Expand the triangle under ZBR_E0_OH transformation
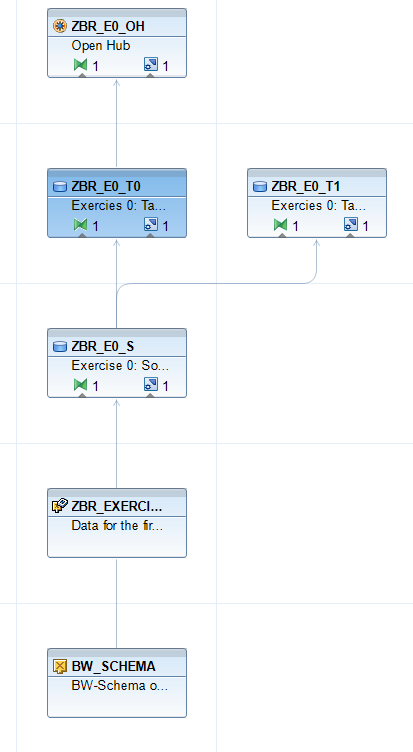Screen dimensions: 413x752 point(82,75)
